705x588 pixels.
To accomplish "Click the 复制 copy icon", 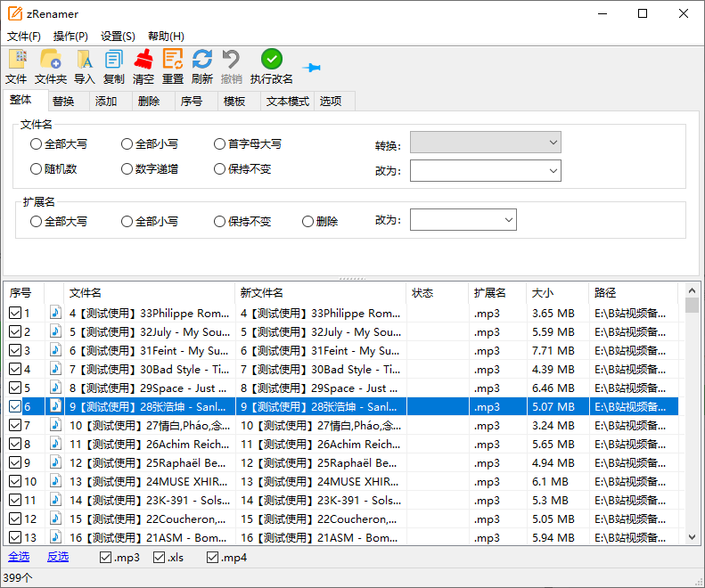I will (x=114, y=60).
